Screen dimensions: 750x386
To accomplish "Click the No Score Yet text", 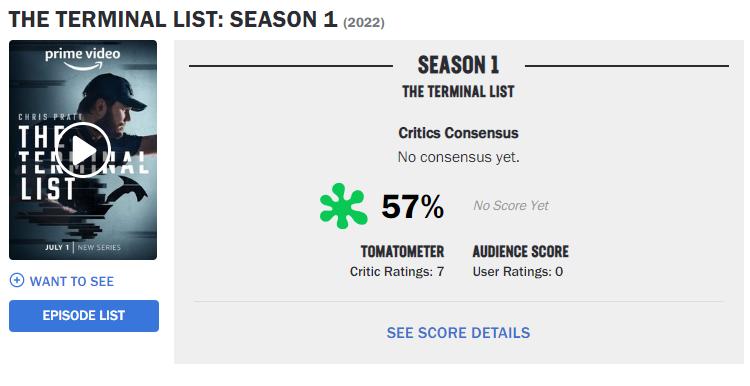I will coord(511,206).
